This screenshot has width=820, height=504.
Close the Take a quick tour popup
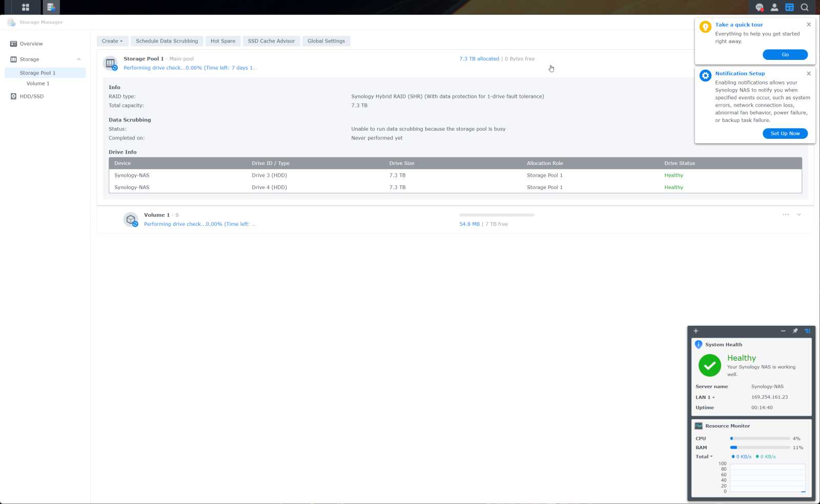(809, 25)
